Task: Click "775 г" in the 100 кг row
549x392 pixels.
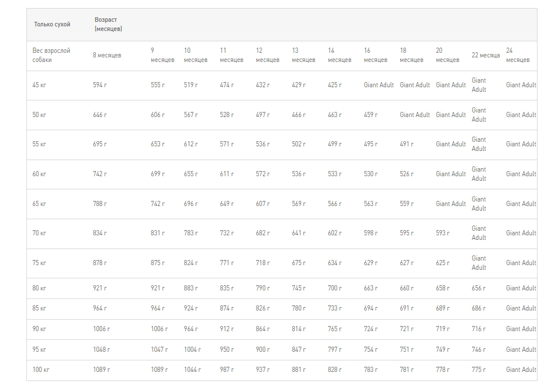Action: point(478,369)
